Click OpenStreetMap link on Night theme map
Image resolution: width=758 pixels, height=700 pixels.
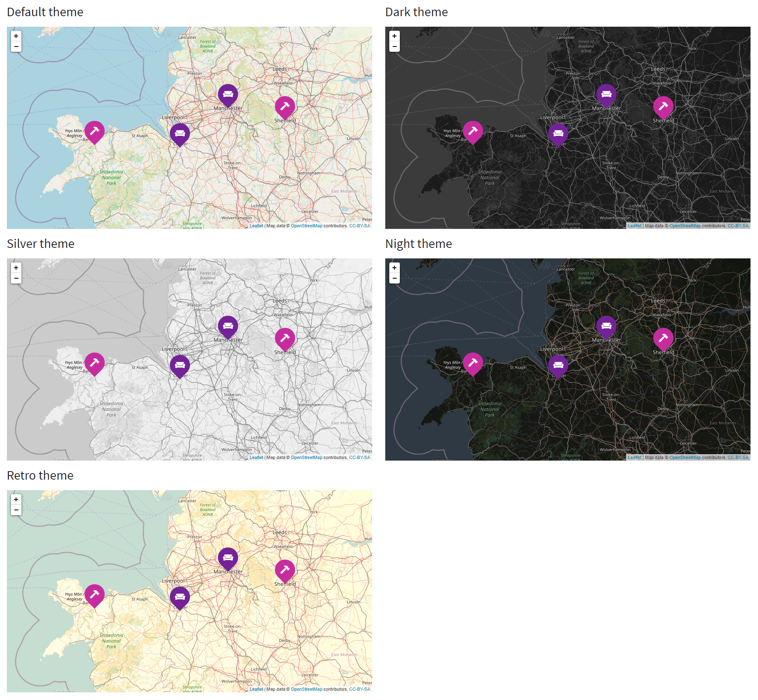click(685, 457)
